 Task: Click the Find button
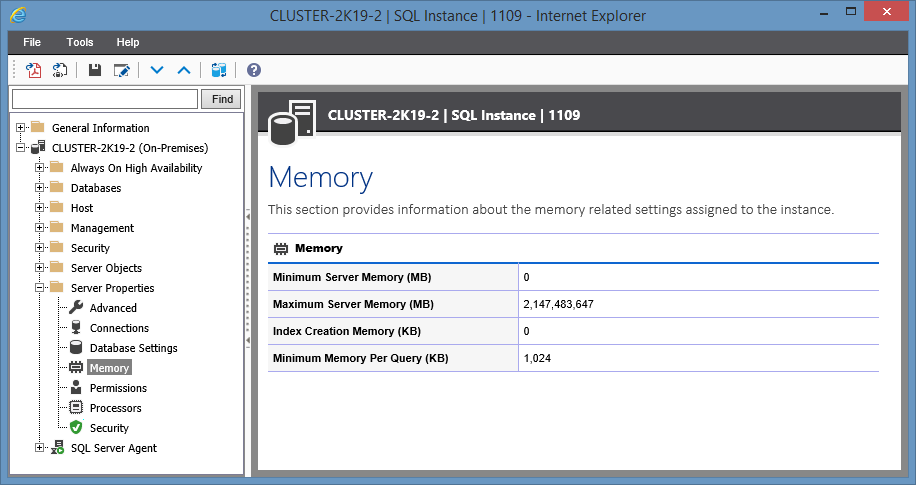point(221,99)
